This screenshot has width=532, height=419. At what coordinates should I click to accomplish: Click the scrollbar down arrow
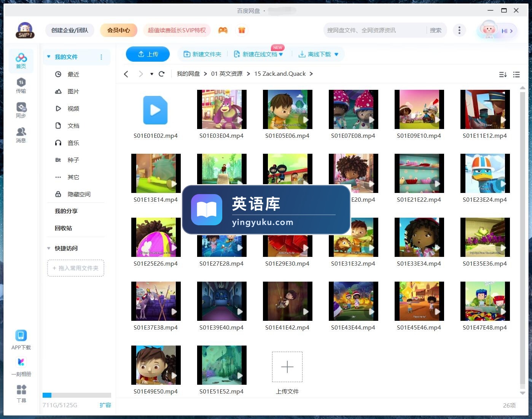(x=522, y=393)
